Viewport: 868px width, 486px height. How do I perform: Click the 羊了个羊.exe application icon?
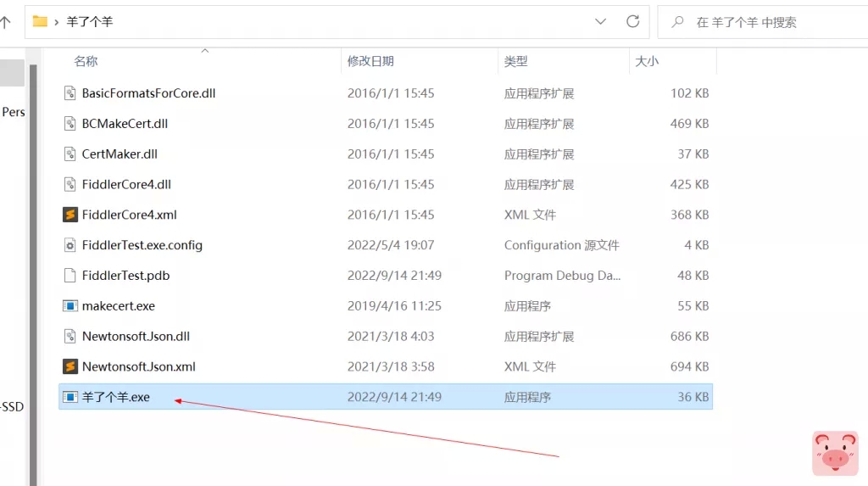pos(70,397)
